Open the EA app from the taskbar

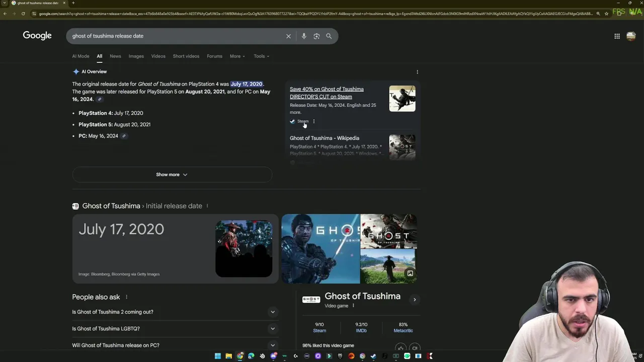[x=351, y=356]
